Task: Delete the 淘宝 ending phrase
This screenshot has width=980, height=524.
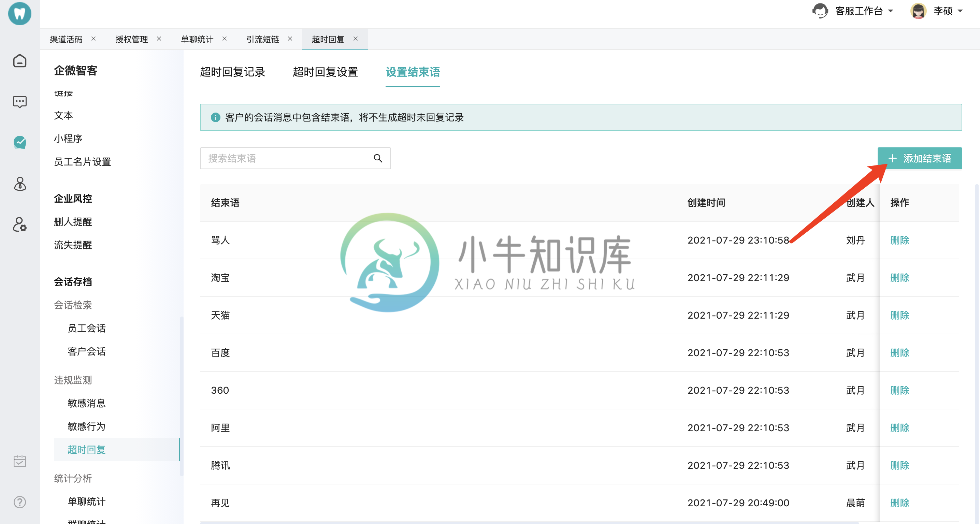Action: coord(899,278)
